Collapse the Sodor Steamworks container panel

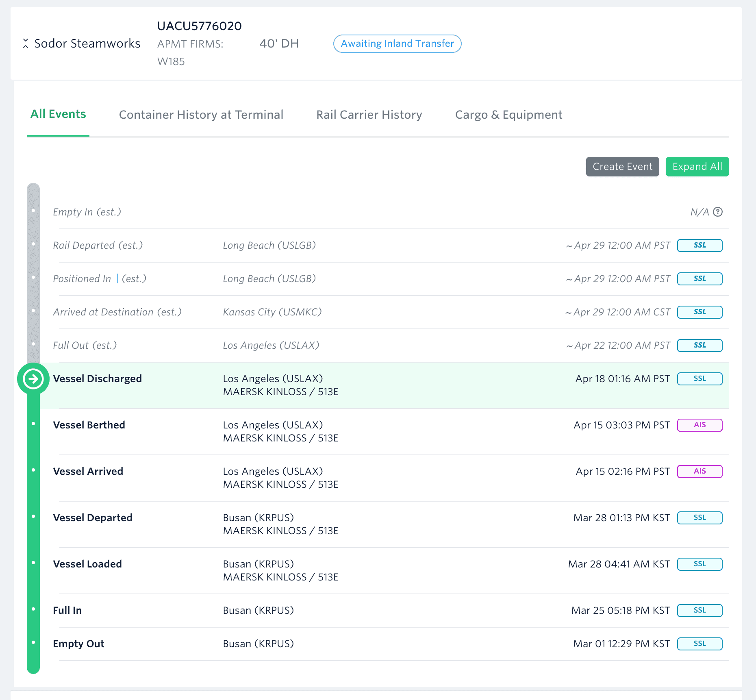(x=26, y=43)
